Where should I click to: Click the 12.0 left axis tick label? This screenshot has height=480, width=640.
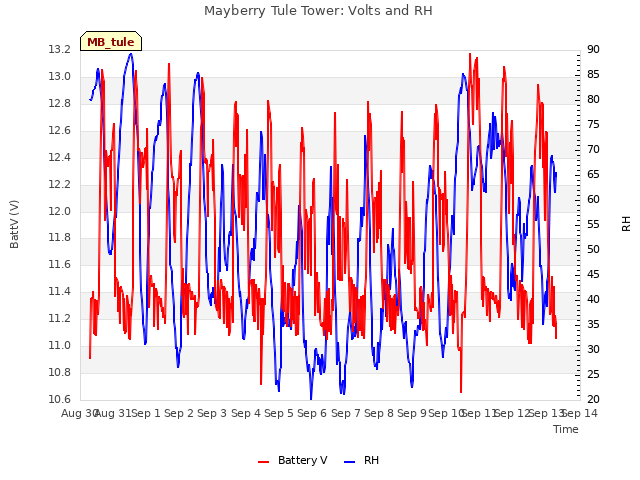tap(59, 211)
